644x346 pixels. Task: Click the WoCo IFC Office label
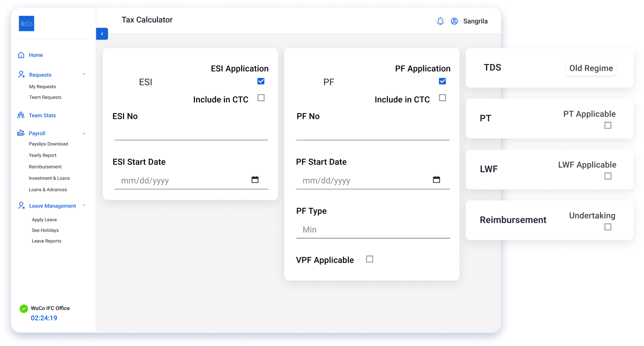point(50,308)
